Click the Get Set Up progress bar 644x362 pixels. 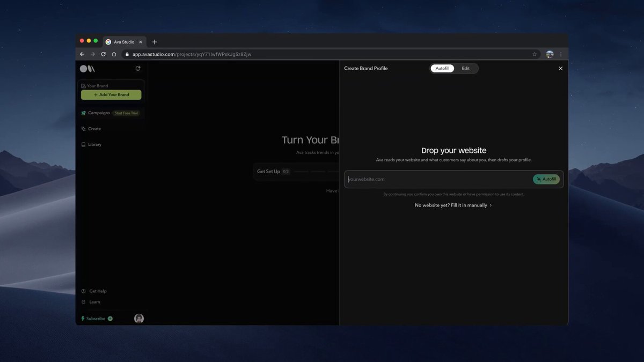(x=296, y=172)
